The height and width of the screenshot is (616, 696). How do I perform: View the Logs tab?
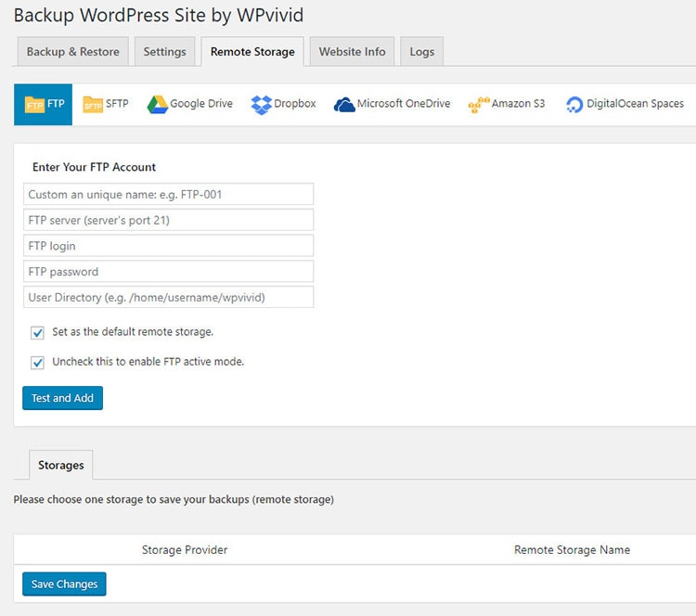coord(421,52)
